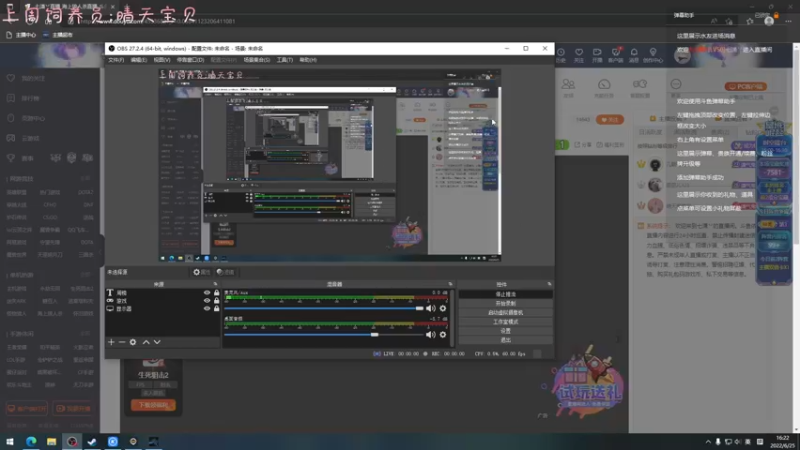Open events trophy item in left sidebar

pos(20,158)
